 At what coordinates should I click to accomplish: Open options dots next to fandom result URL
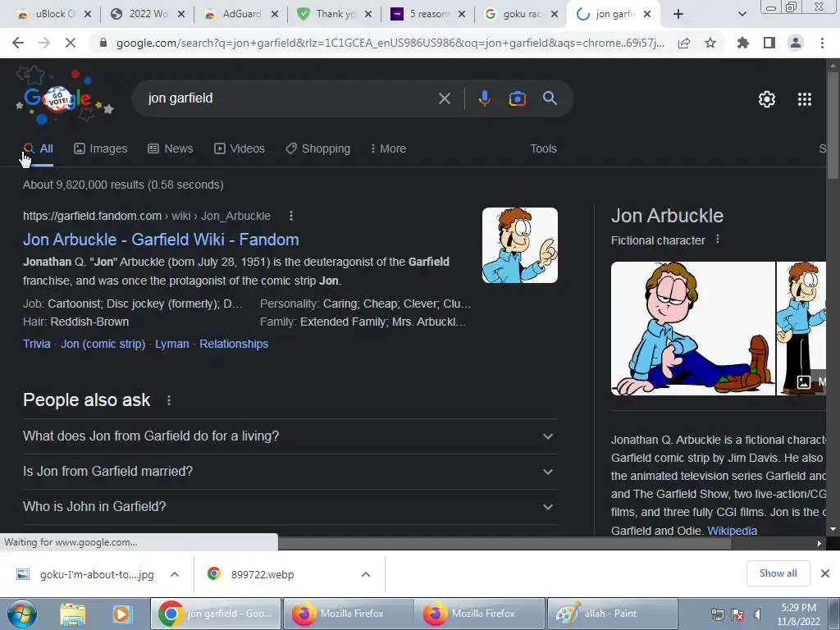point(291,216)
